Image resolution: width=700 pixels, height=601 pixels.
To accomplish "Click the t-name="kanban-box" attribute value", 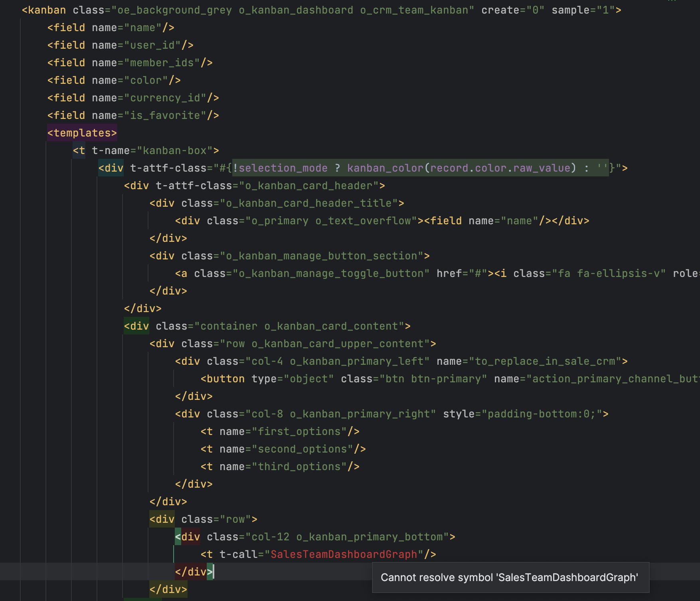I will [x=175, y=150].
